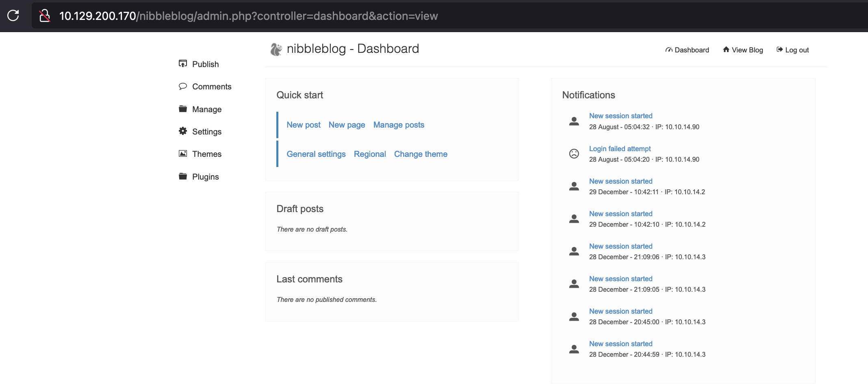The image size is (868, 386).
Task: Click the Comments speech bubble icon
Action: click(x=183, y=86)
